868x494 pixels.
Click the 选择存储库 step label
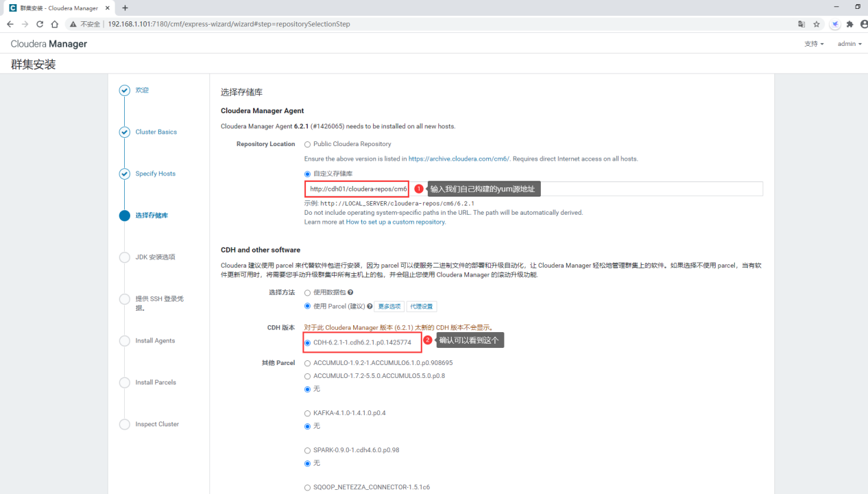[x=152, y=215]
